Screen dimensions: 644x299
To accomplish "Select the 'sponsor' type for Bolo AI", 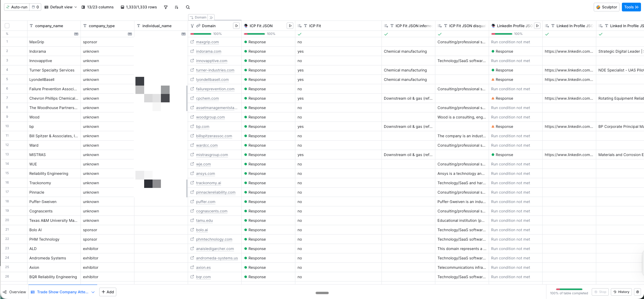I will pos(107,230).
